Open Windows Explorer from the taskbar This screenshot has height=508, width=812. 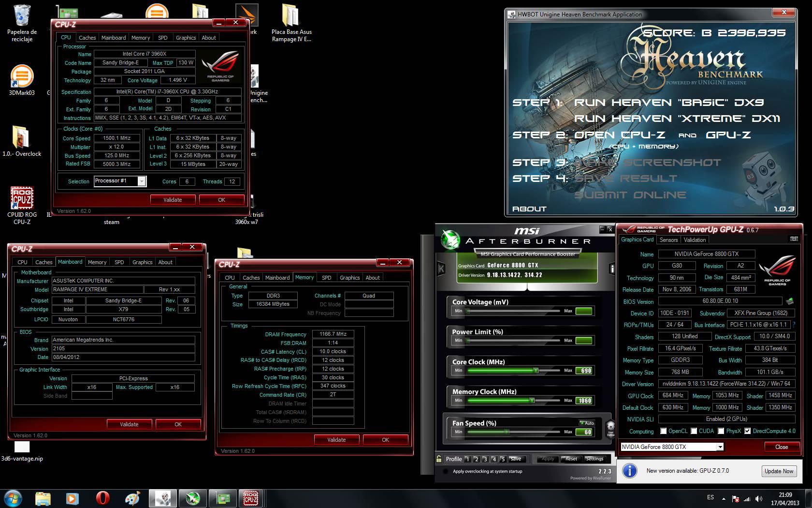(x=43, y=498)
